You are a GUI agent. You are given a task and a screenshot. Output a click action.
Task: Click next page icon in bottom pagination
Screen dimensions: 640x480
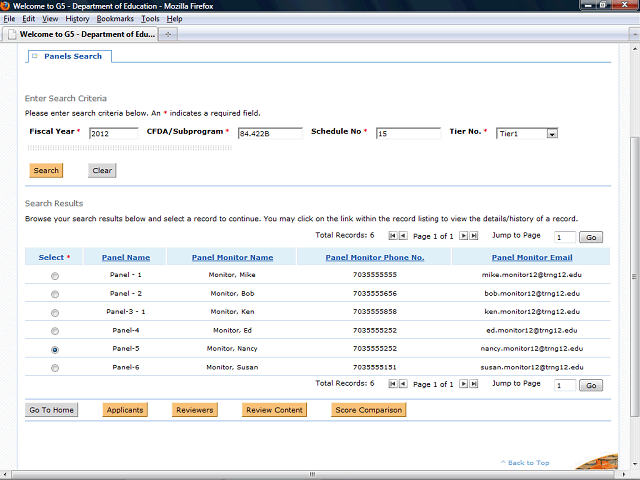(x=463, y=384)
